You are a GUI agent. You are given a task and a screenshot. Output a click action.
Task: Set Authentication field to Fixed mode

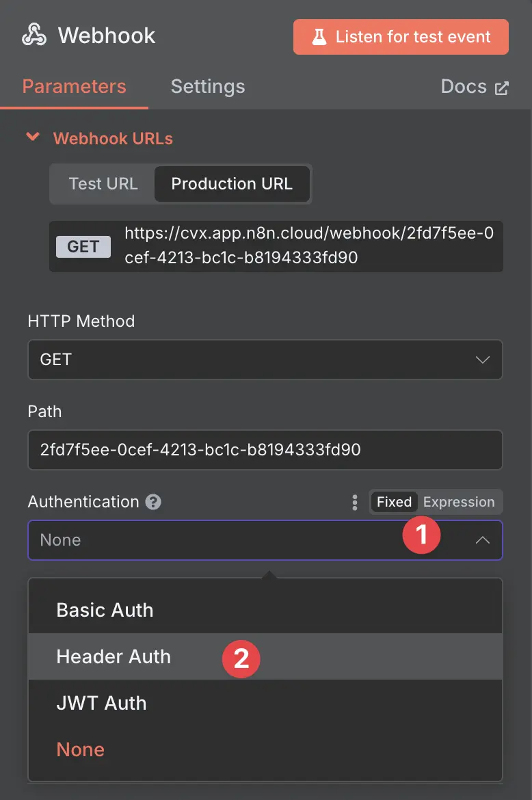coord(395,502)
